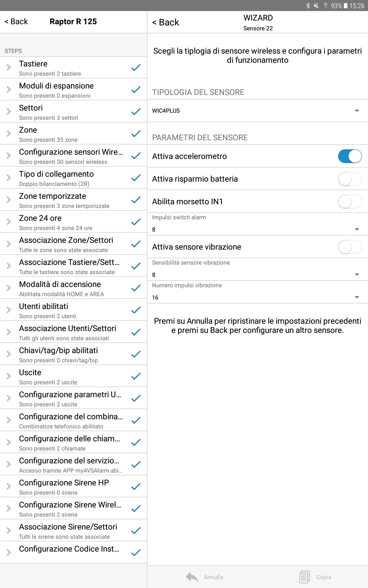368x588 pixels.
Task: Click the checkmark on Configurazione Sirene HP
Action: point(136,486)
